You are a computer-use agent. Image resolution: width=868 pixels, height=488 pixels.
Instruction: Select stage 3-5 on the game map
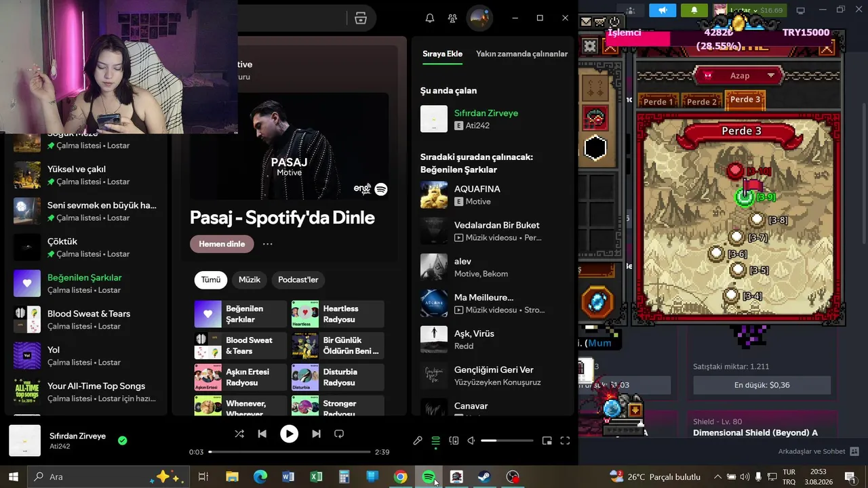click(x=738, y=270)
